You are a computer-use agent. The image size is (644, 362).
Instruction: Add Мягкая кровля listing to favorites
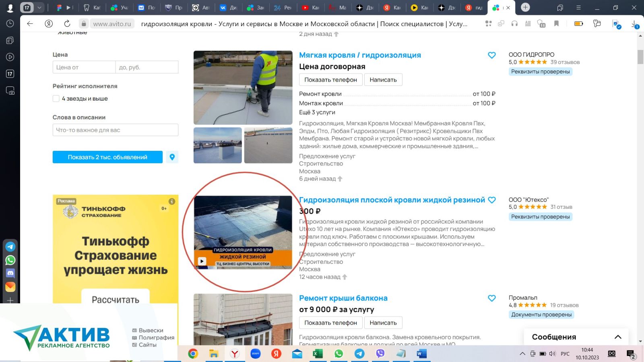[x=491, y=55]
